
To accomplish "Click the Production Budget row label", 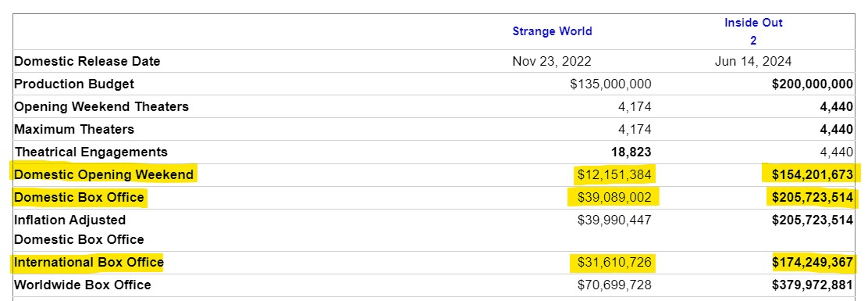I will click(74, 84).
